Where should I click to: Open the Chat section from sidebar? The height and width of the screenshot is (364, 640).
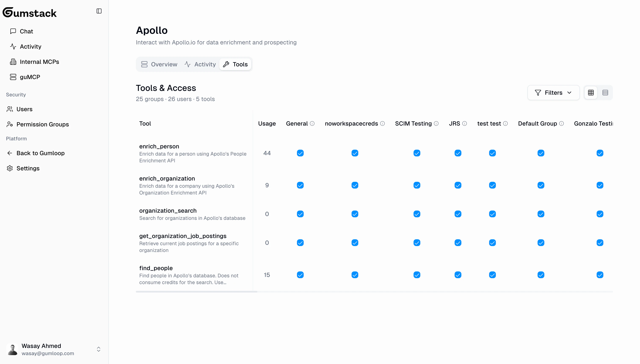click(x=26, y=31)
